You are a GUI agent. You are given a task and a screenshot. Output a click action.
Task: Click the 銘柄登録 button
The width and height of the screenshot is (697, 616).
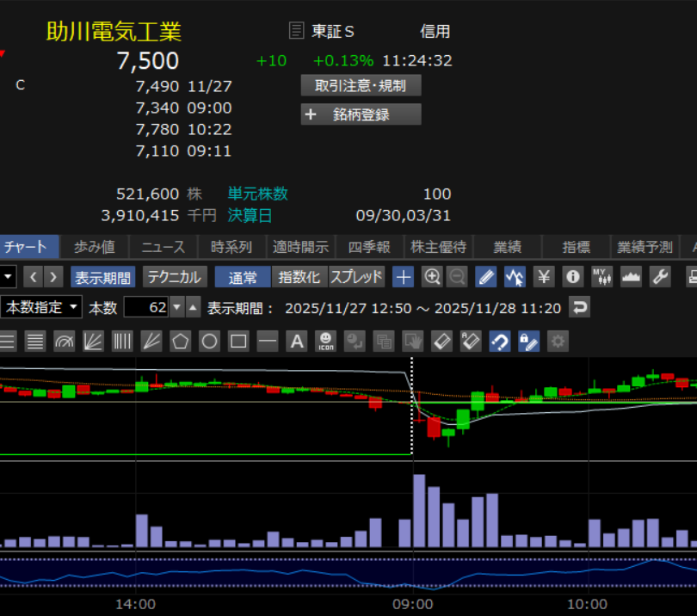(361, 114)
